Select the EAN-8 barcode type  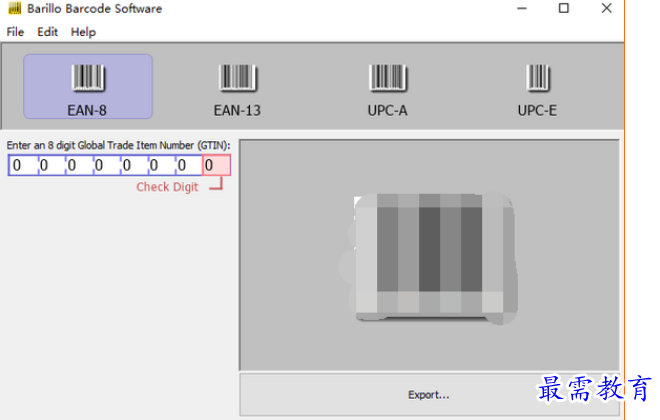coord(88,86)
